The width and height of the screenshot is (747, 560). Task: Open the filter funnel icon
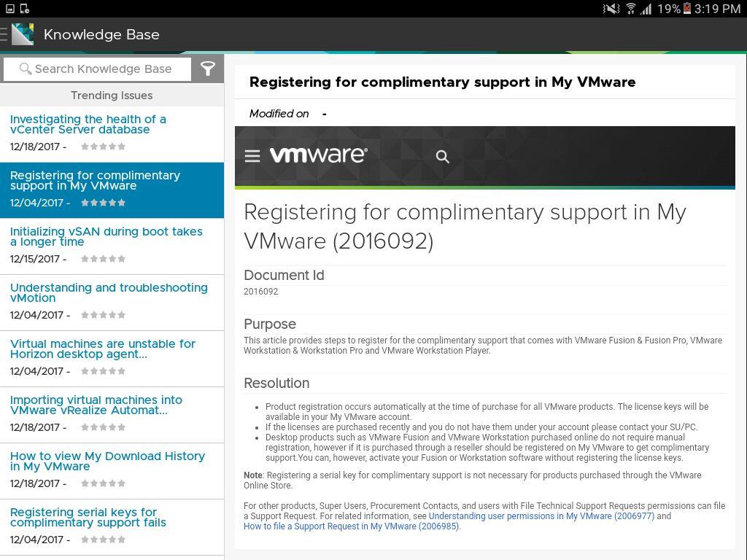point(208,69)
